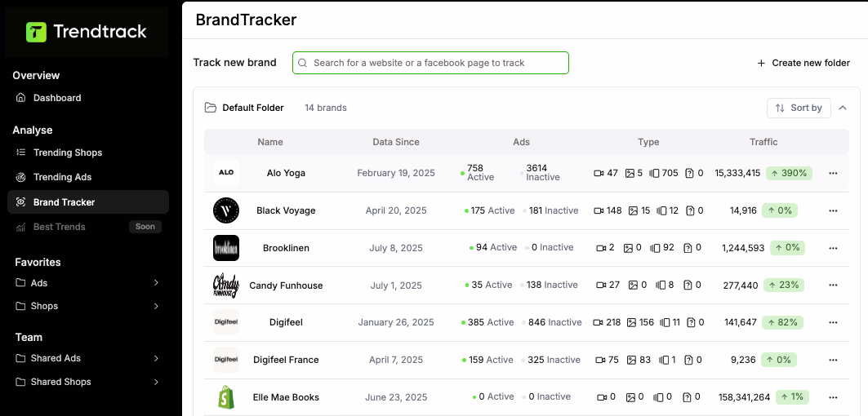Click Best Trends menu item
The height and width of the screenshot is (416, 868).
pyautogui.click(x=60, y=227)
